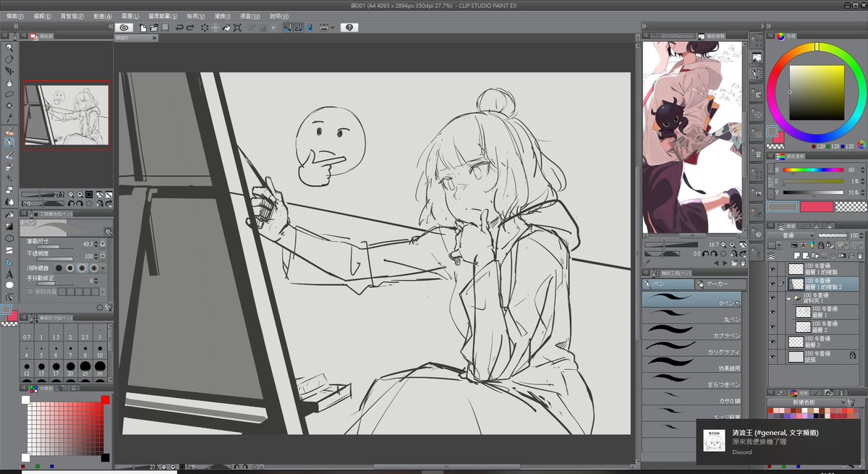Click the Redo arrow icon
This screenshot has height=474, width=868.
(190, 27)
